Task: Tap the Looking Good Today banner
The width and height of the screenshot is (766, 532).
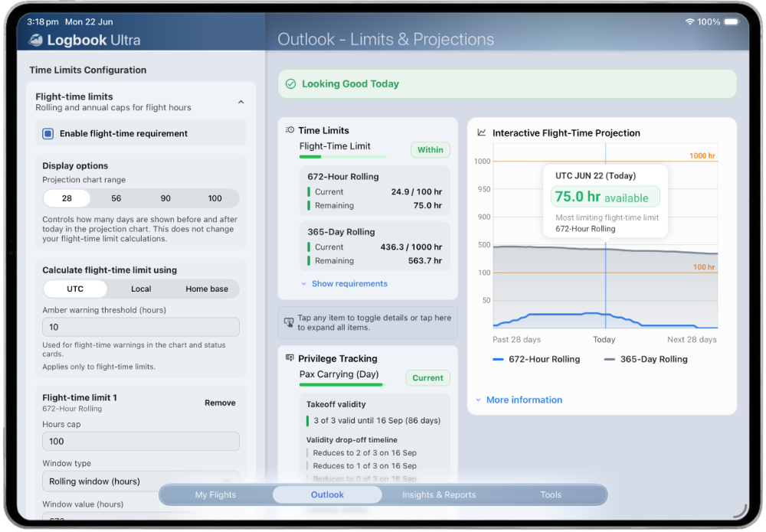Action: (x=507, y=84)
